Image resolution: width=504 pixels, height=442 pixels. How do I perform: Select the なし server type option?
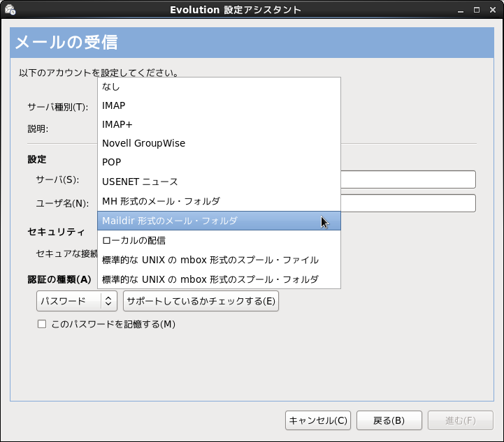(219, 87)
